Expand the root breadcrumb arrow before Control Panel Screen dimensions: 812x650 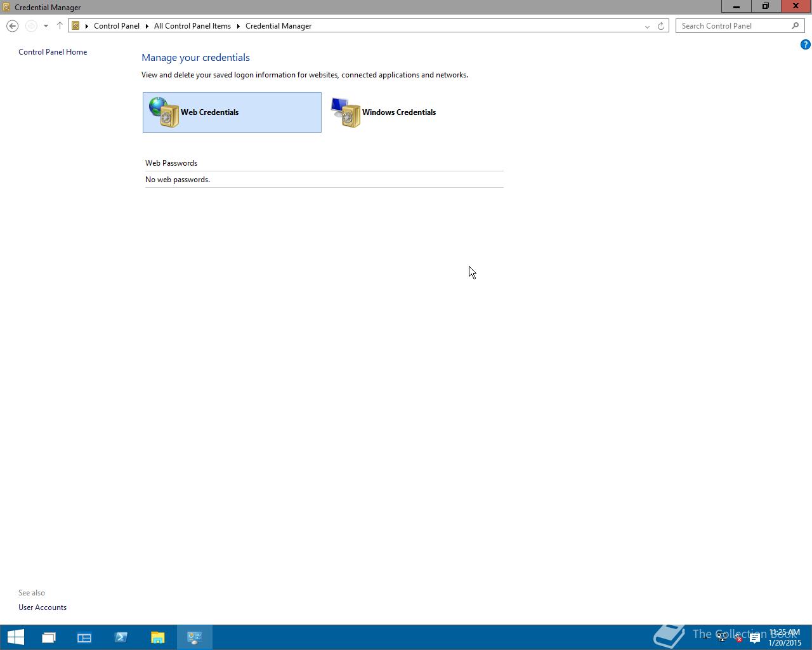pyautogui.click(x=87, y=26)
